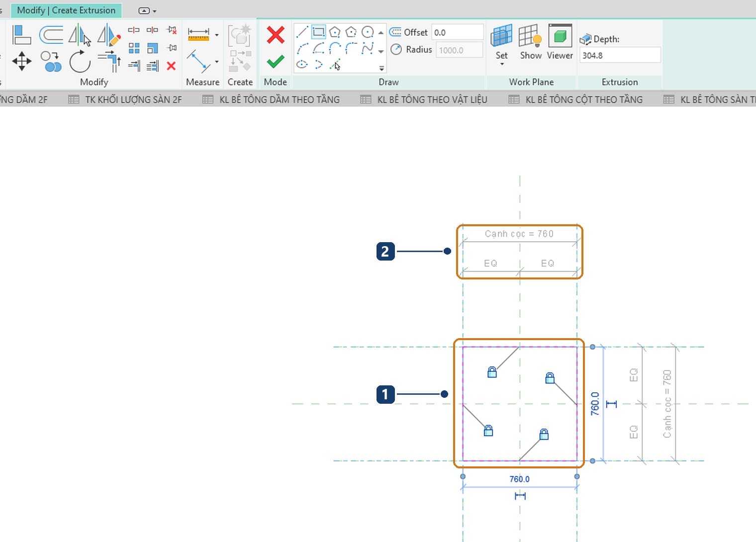The image size is (756, 542).
Task: Expand the full Draw gallery
Action: 381,68
